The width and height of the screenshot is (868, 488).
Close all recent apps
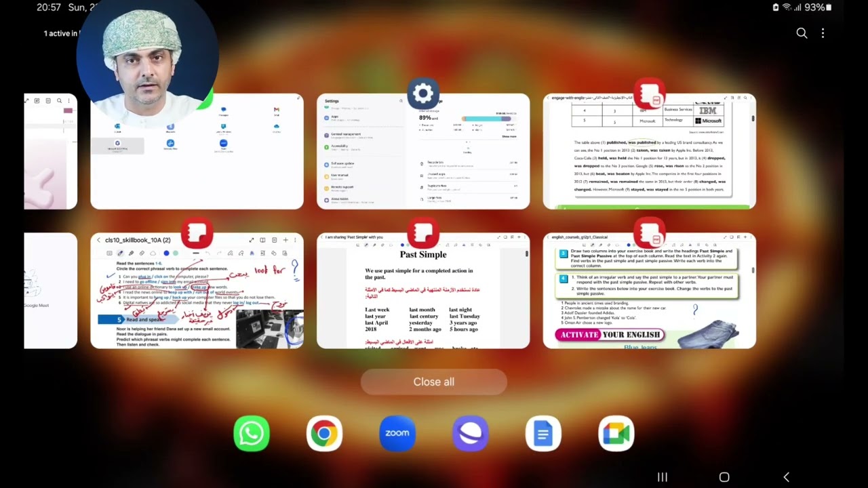(x=434, y=382)
